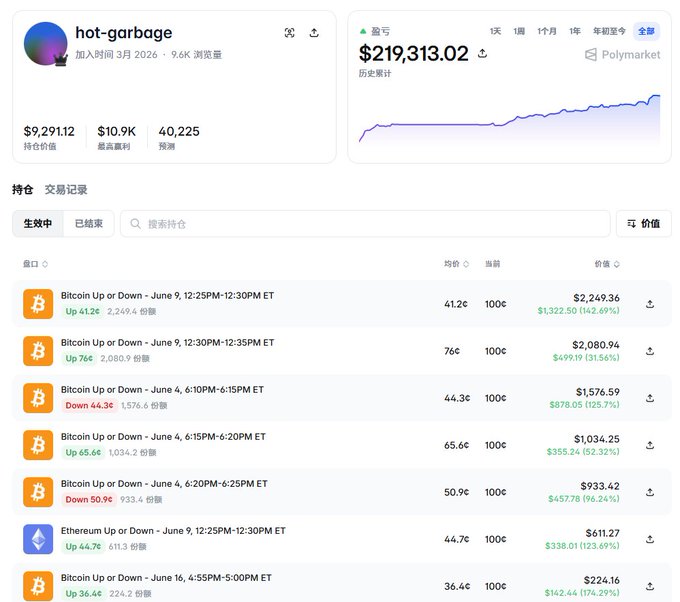Focus the 搜索持仓 search field
Image resolution: width=680 pixels, height=602 pixels.
[365, 224]
